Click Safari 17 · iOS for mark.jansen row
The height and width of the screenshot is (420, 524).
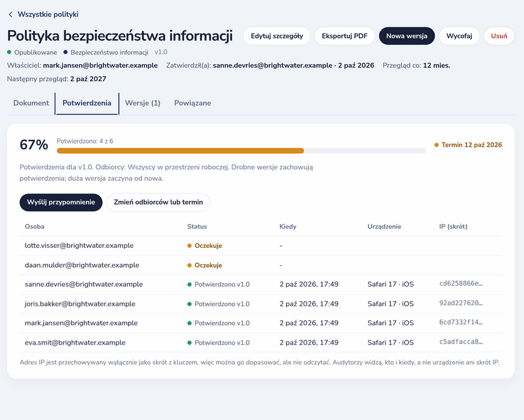point(391,323)
